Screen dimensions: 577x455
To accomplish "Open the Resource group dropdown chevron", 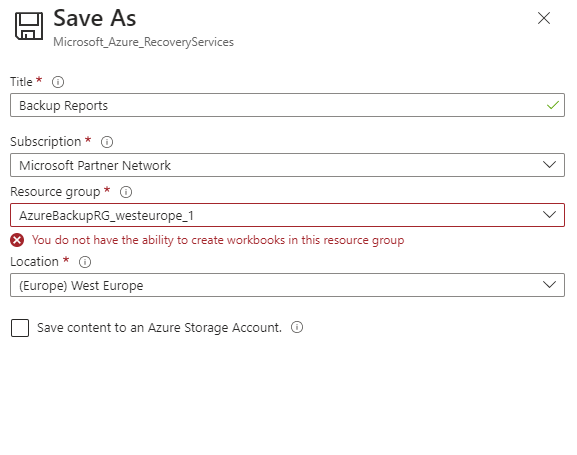I will 549,214.
